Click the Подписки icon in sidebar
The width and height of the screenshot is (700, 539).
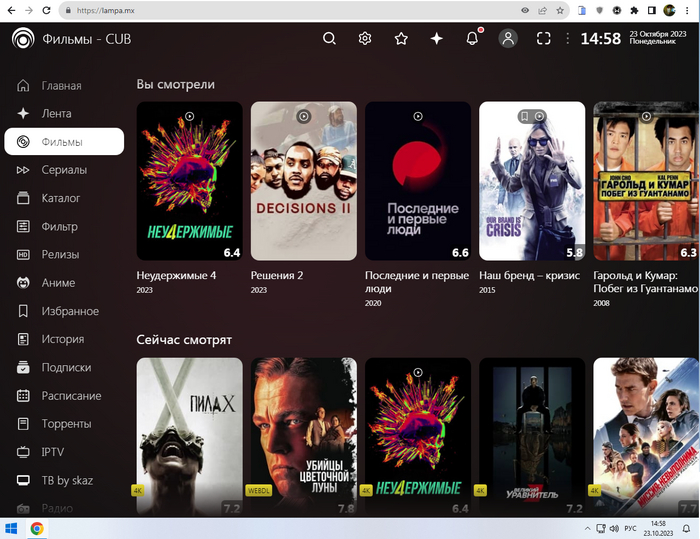23,368
